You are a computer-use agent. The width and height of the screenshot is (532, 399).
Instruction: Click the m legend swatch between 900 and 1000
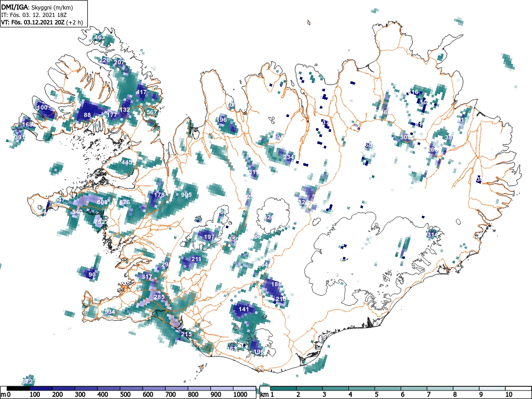(222, 388)
